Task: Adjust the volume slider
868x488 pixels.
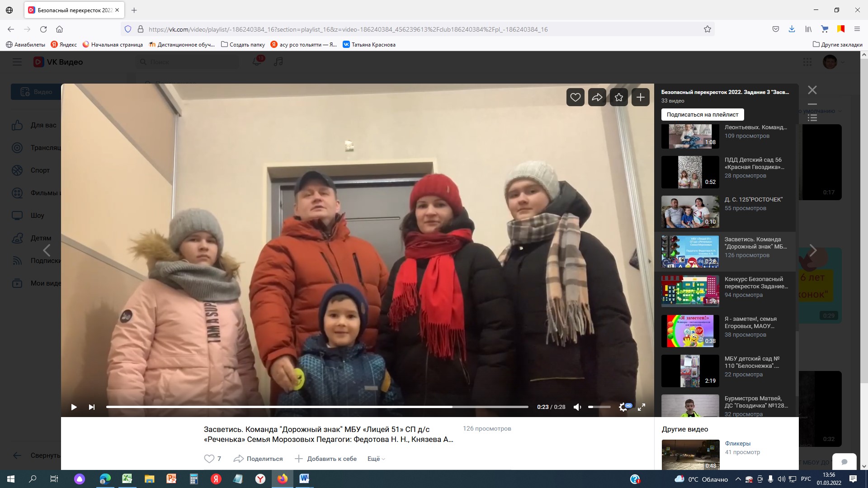Action: click(x=599, y=407)
